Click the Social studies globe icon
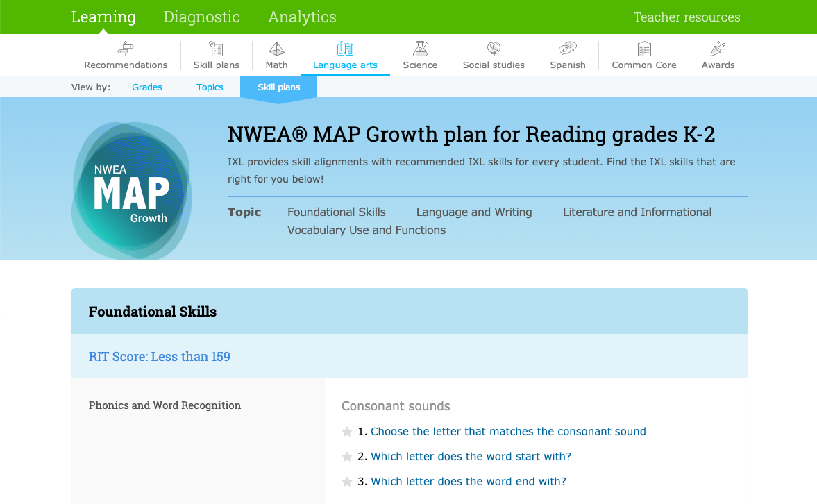 coord(494,49)
